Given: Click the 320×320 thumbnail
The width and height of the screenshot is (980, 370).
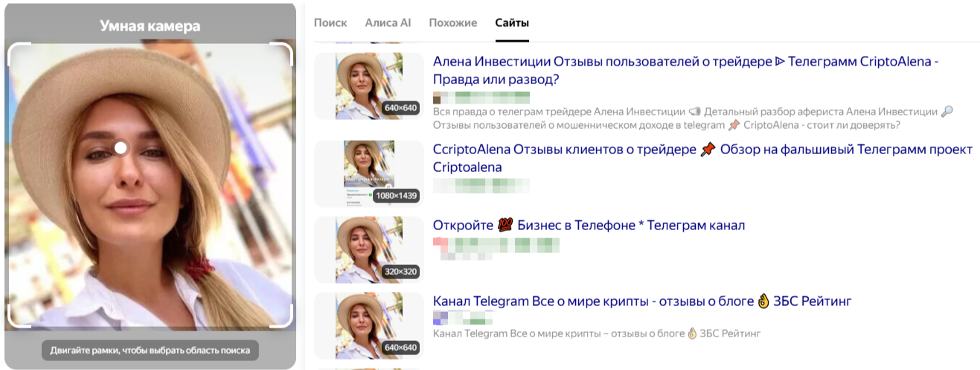Looking at the screenshot, I should pyautogui.click(x=369, y=249).
